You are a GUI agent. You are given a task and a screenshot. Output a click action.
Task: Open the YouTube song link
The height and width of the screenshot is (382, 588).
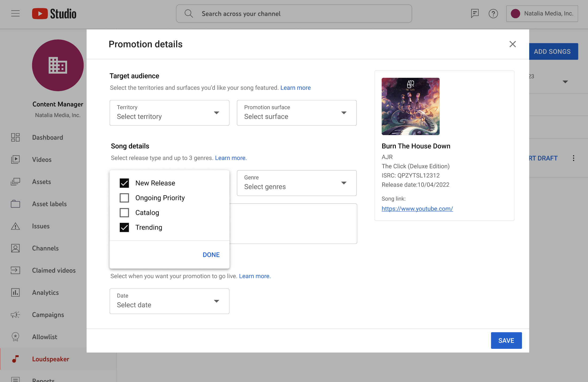coord(417,209)
